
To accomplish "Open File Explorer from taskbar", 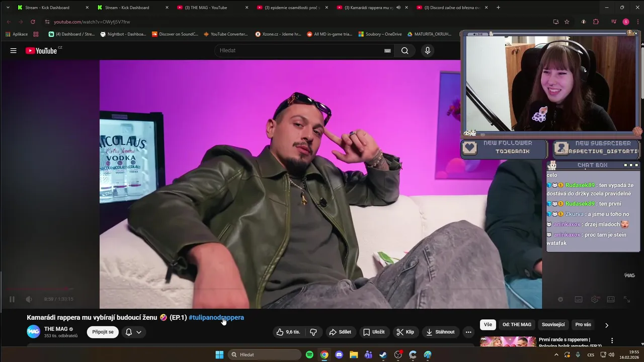I will click(354, 354).
